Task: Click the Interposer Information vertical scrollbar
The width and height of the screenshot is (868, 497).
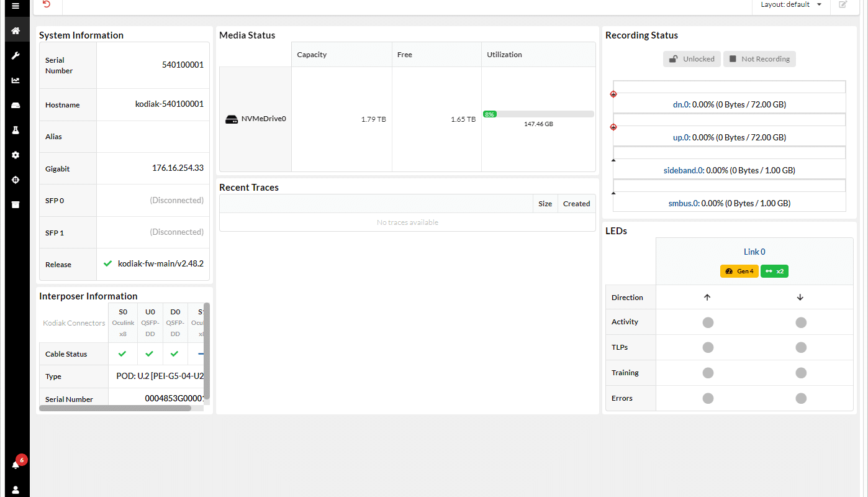Action: point(207,351)
